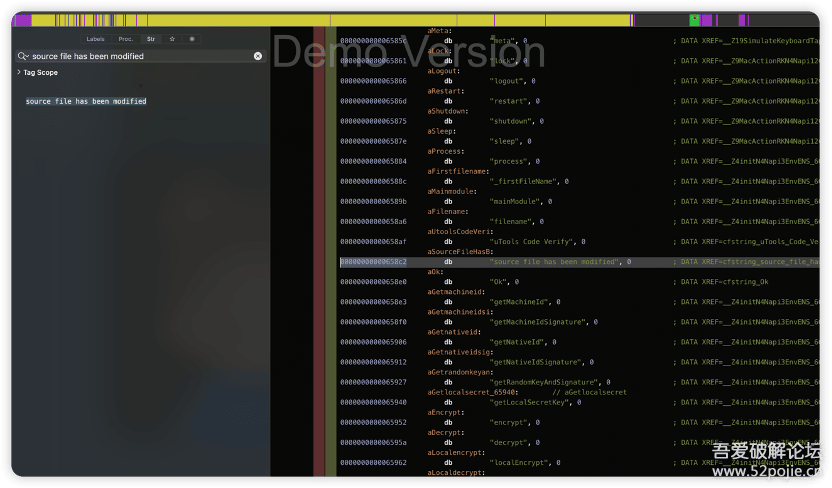Click the aLocaldecrypt: label
832x488 pixels.
coord(456,473)
